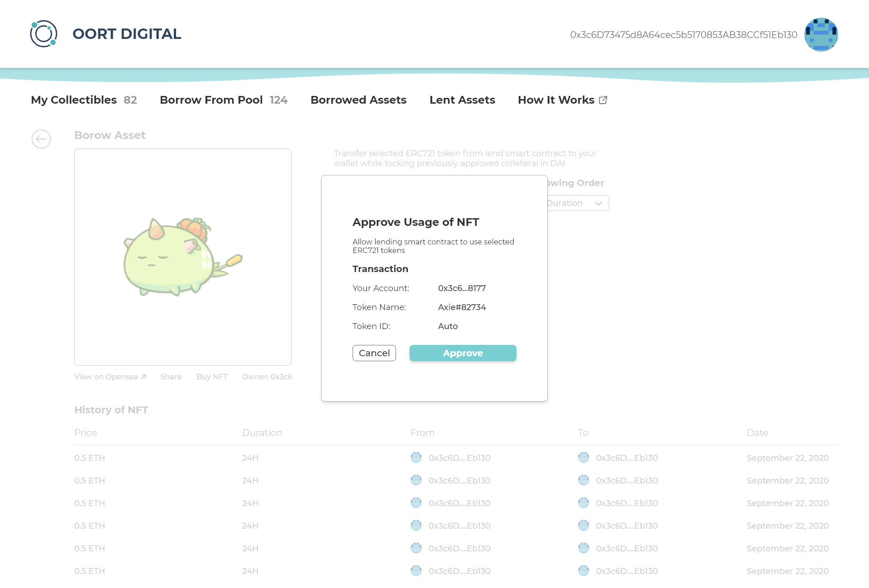Open the My Collectibles tab
The width and height of the screenshot is (869, 588).
[74, 100]
